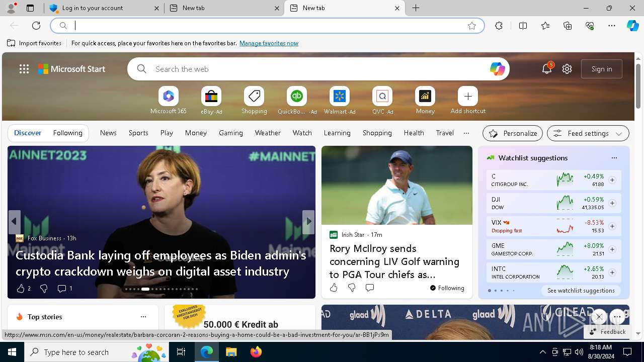Like the Custodia Bank story thumbs-up
Image resolution: width=644 pixels, height=362 pixels.
[x=21, y=289]
